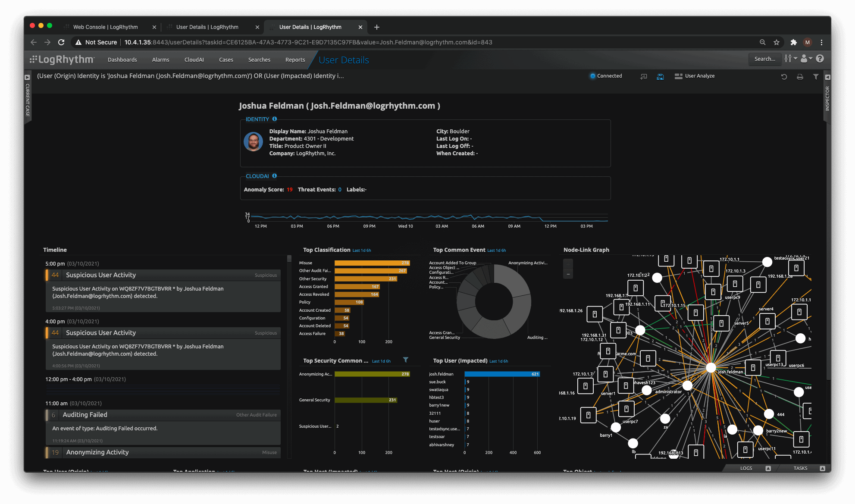The image size is (855, 504).
Task: Click the josh.feldman blue bar
Action: pyautogui.click(x=502, y=374)
